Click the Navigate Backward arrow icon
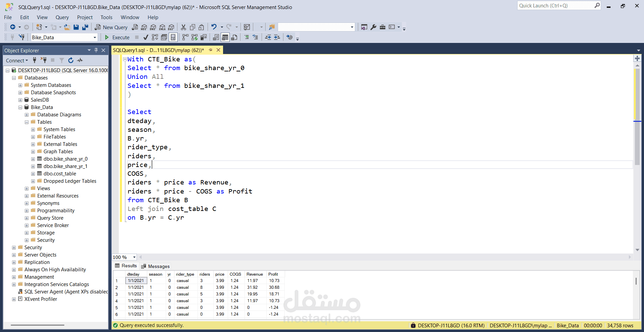This screenshot has height=332, width=644. tap(13, 27)
